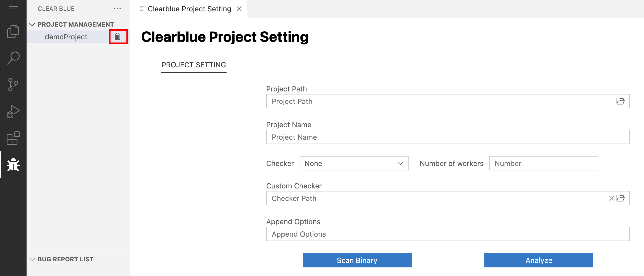Open the folder browser for Custom Checker

(x=621, y=198)
